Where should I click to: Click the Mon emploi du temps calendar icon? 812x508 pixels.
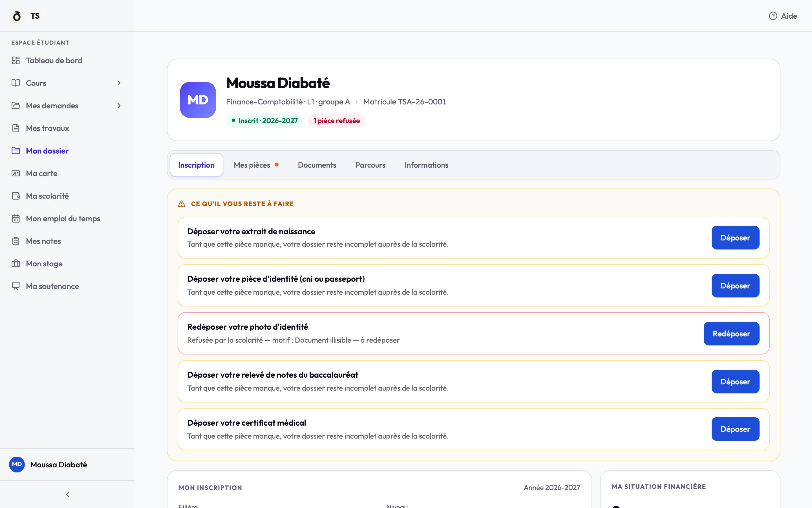pos(16,218)
